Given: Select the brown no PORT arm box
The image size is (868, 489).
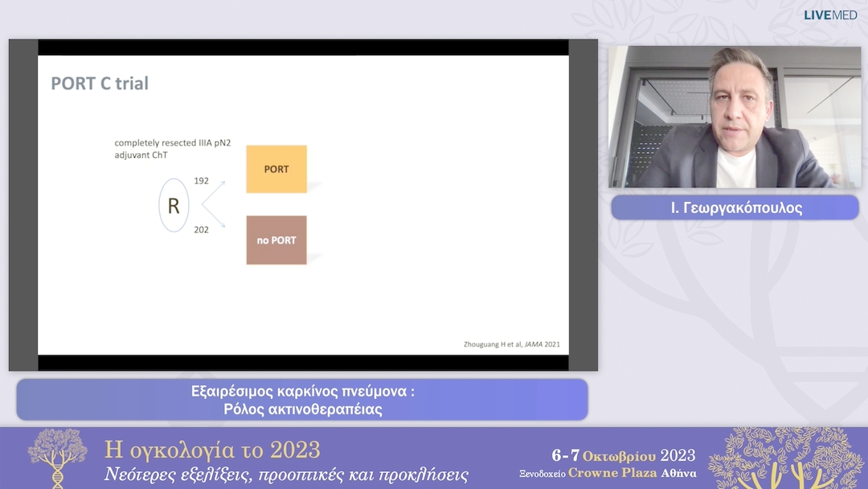Looking at the screenshot, I should pyautogui.click(x=276, y=240).
